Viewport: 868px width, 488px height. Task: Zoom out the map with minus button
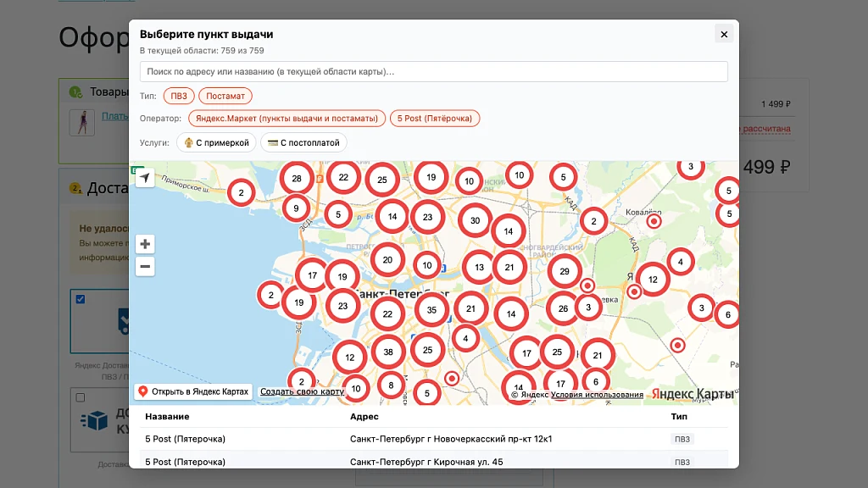[x=145, y=267]
